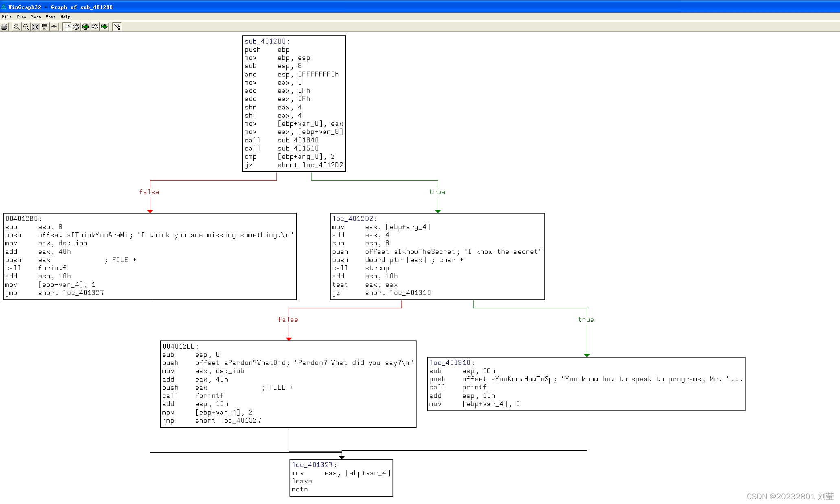Open the View menu
Viewport: 840px width, 504px height.
[21, 17]
